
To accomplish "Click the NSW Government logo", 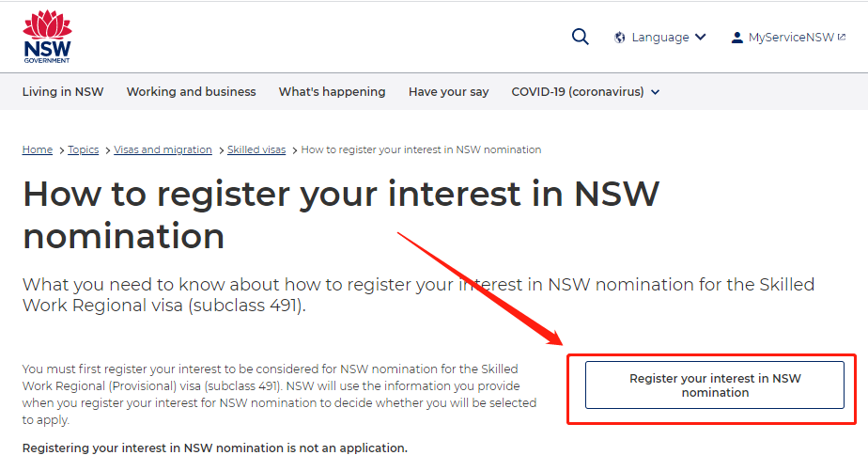I will [x=47, y=37].
